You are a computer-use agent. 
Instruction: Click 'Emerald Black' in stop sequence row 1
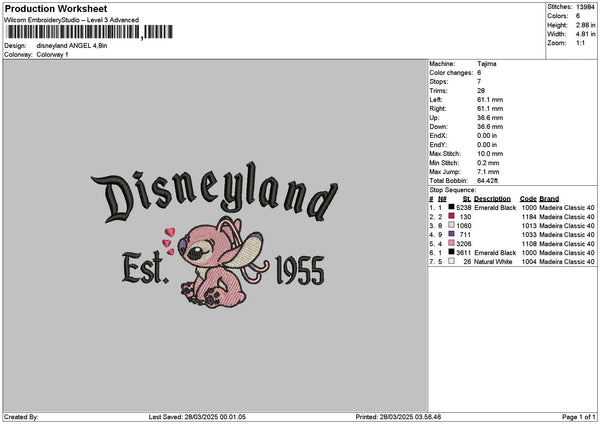click(495, 208)
